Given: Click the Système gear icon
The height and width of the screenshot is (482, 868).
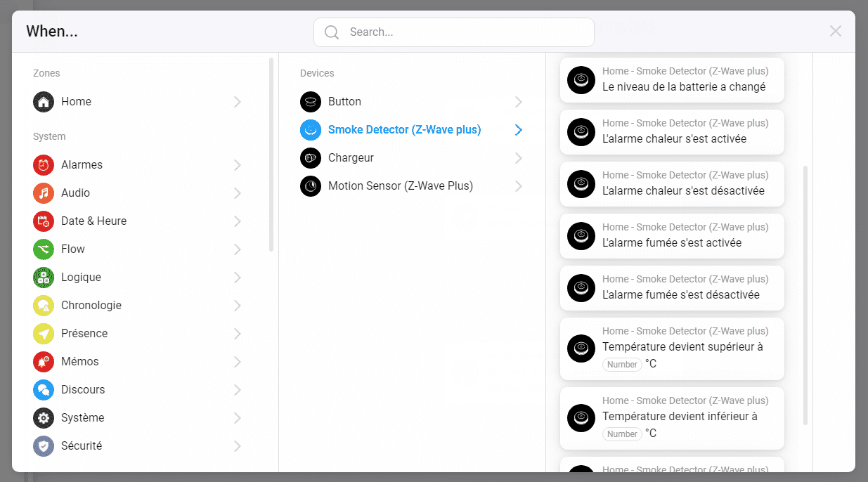Looking at the screenshot, I should pyautogui.click(x=44, y=418).
